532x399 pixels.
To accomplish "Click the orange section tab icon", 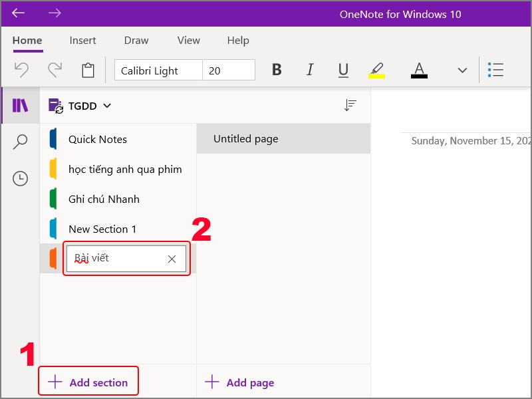I will 53,258.
